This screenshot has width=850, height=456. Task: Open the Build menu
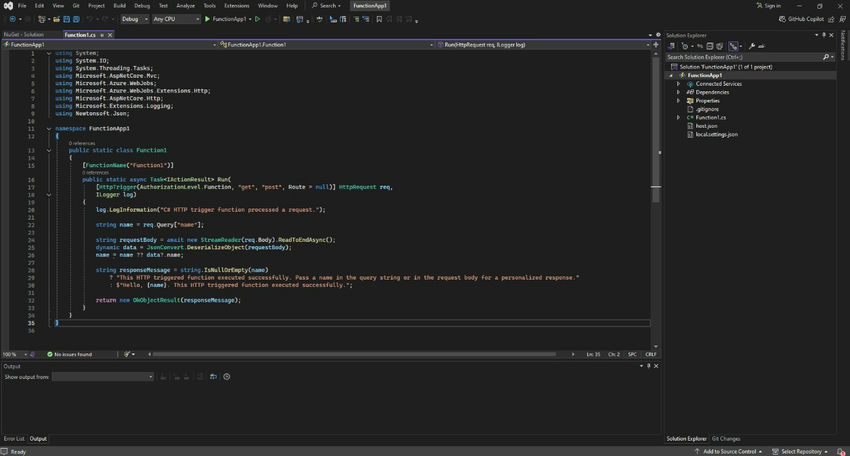pos(119,5)
